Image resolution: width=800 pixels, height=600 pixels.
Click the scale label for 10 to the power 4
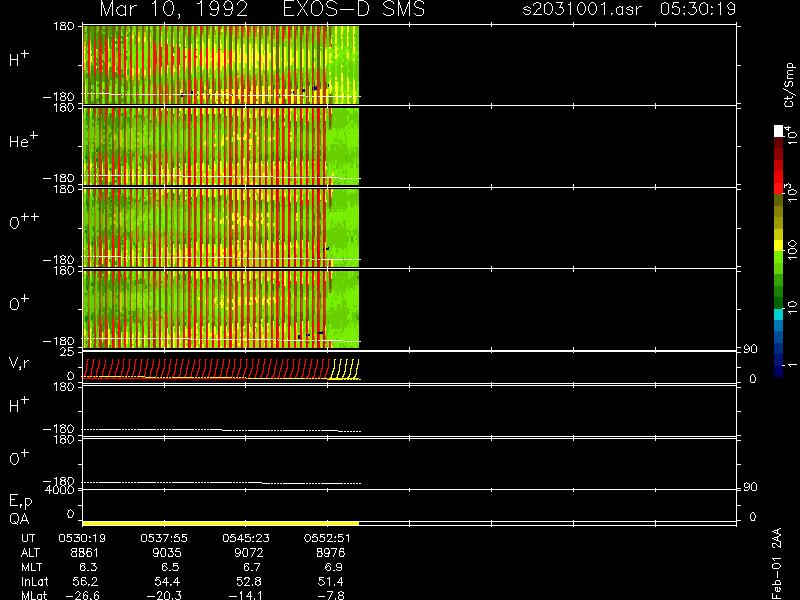(792, 135)
